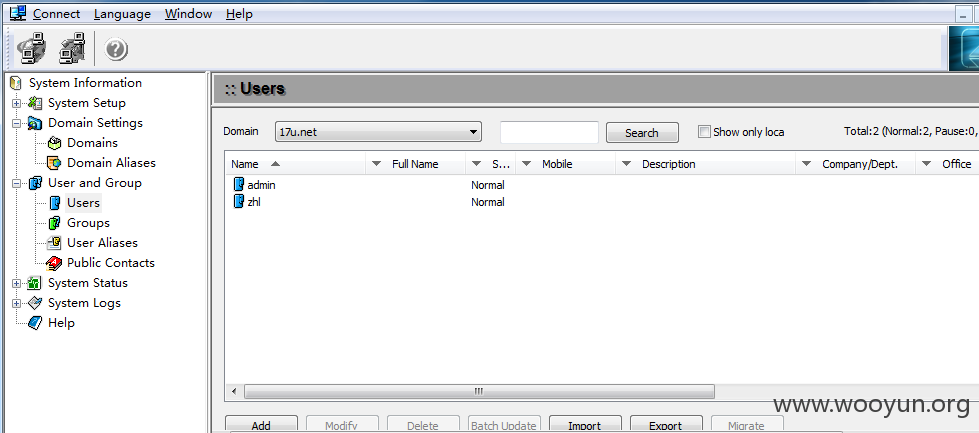Expand the System Setup tree node
979x433 pixels.
click(x=16, y=103)
